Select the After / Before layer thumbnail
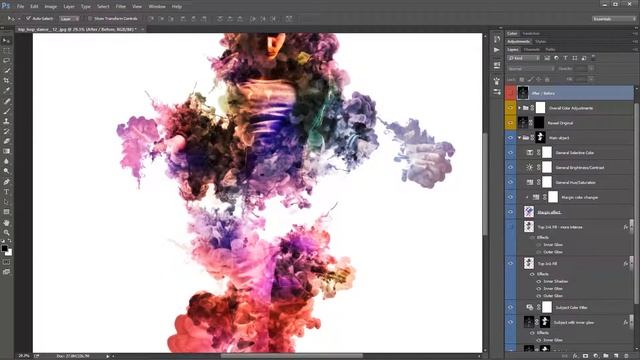The height and width of the screenshot is (360, 640). 523,93
